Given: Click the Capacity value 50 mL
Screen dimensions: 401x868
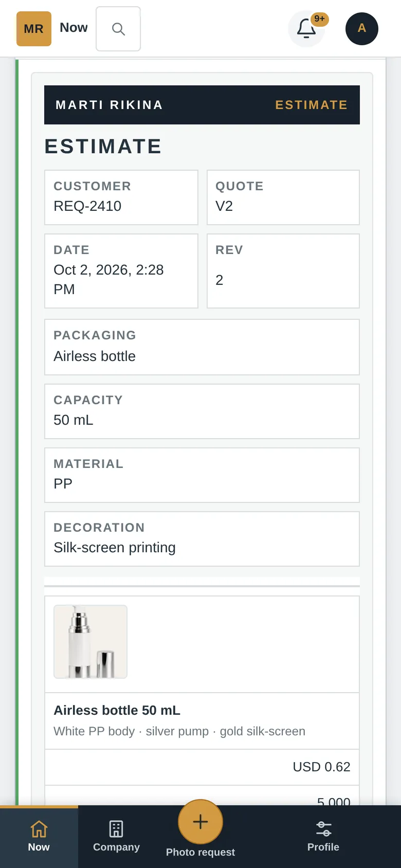Looking at the screenshot, I should (x=74, y=420).
